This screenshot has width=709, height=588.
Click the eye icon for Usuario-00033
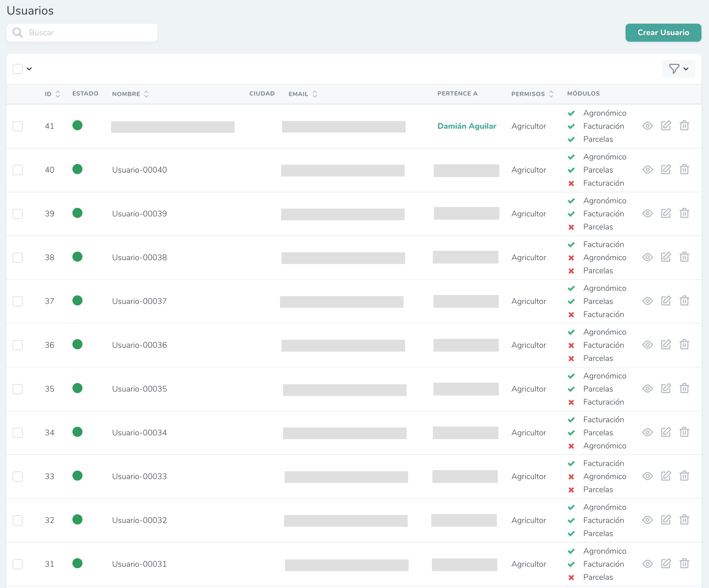[647, 476]
